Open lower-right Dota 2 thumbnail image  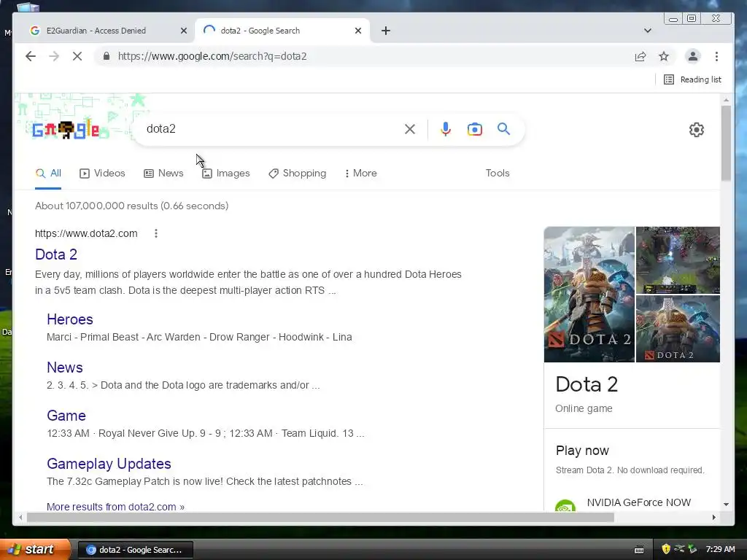[678, 329]
